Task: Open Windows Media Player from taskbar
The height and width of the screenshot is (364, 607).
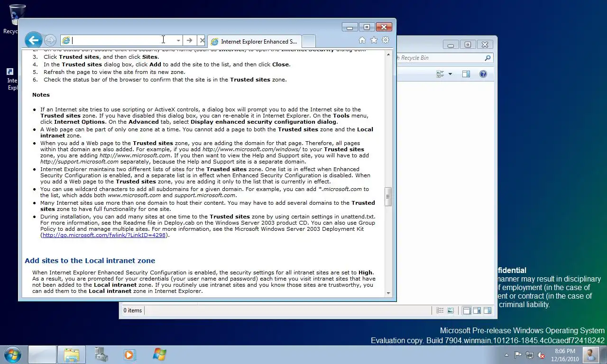Action: pos(130,355)
